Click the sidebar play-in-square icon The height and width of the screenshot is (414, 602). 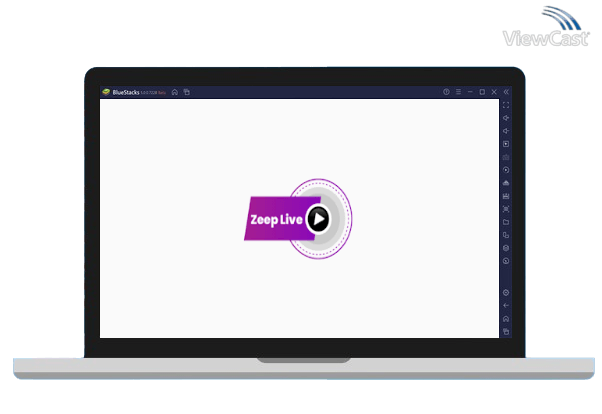(x=506, y=144)
